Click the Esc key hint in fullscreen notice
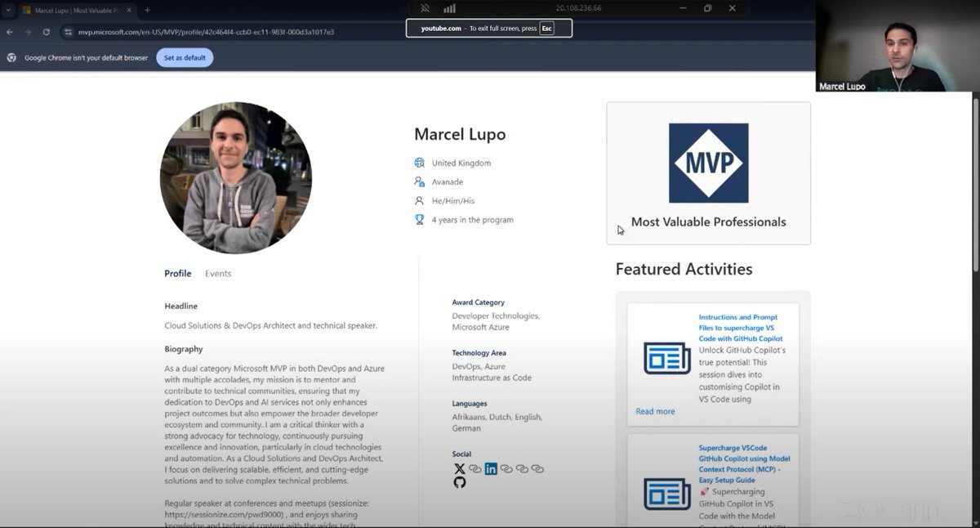This screenshot has height=528, width=980. click(x=547, y=28)
